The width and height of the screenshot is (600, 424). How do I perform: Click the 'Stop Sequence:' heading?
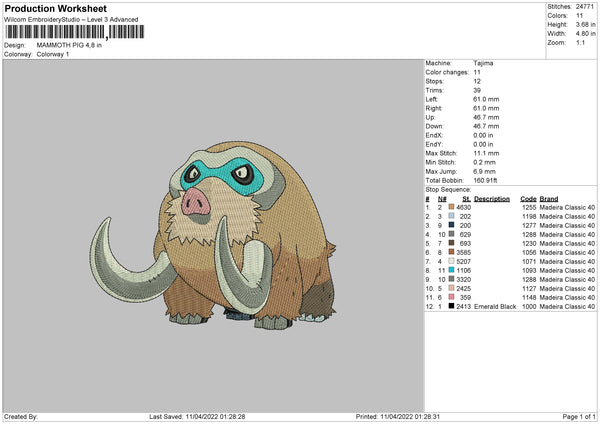[x=448, y=190]
